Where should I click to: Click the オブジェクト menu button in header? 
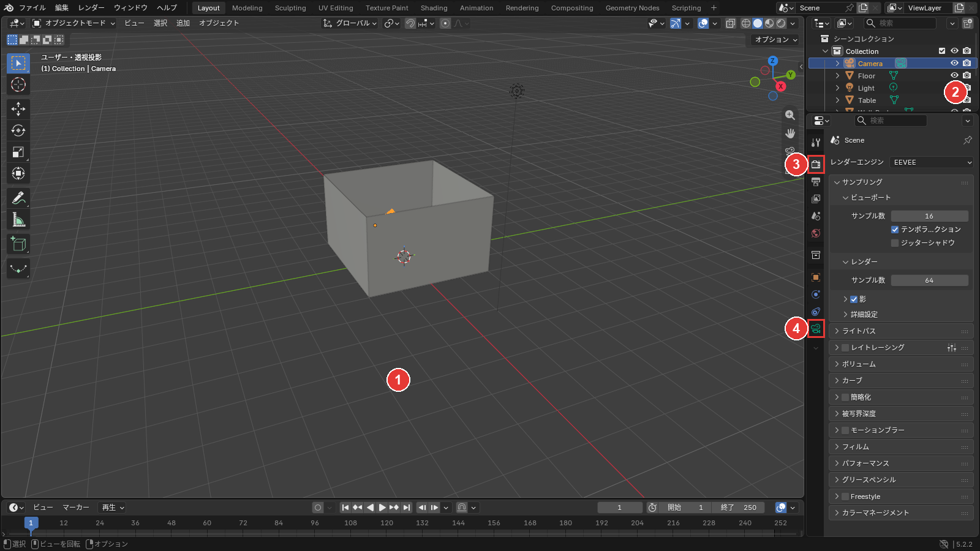coord(219,23)
